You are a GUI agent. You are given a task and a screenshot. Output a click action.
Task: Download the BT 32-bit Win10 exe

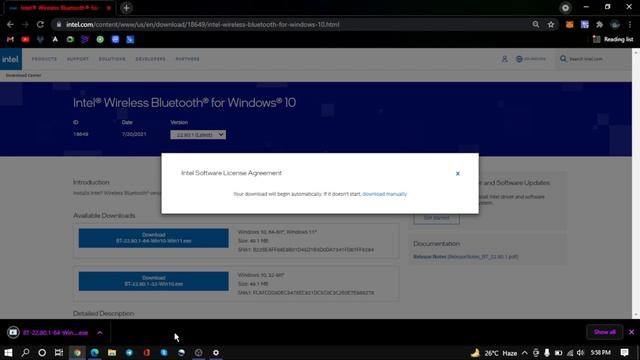click(153, 281)
